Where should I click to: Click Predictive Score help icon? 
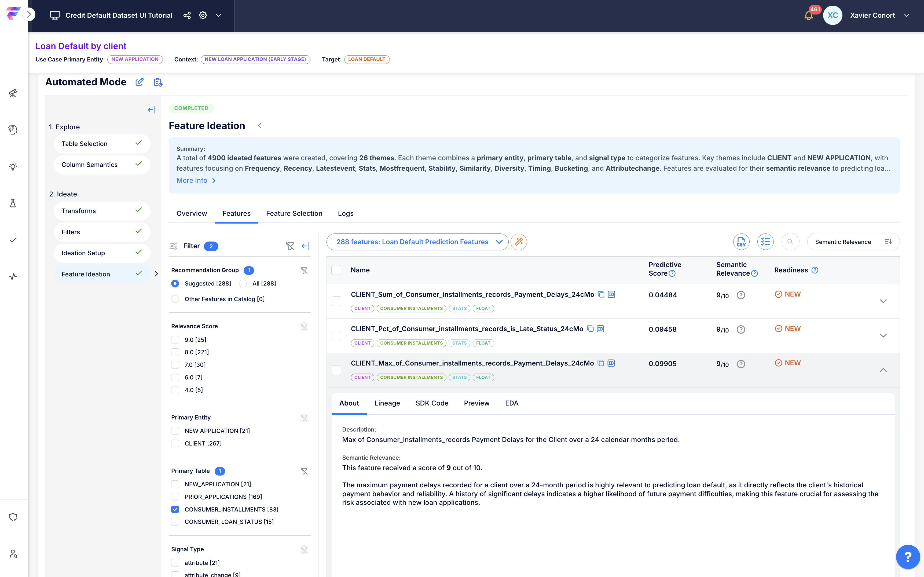pyautogui.click(x=672, y=274)
